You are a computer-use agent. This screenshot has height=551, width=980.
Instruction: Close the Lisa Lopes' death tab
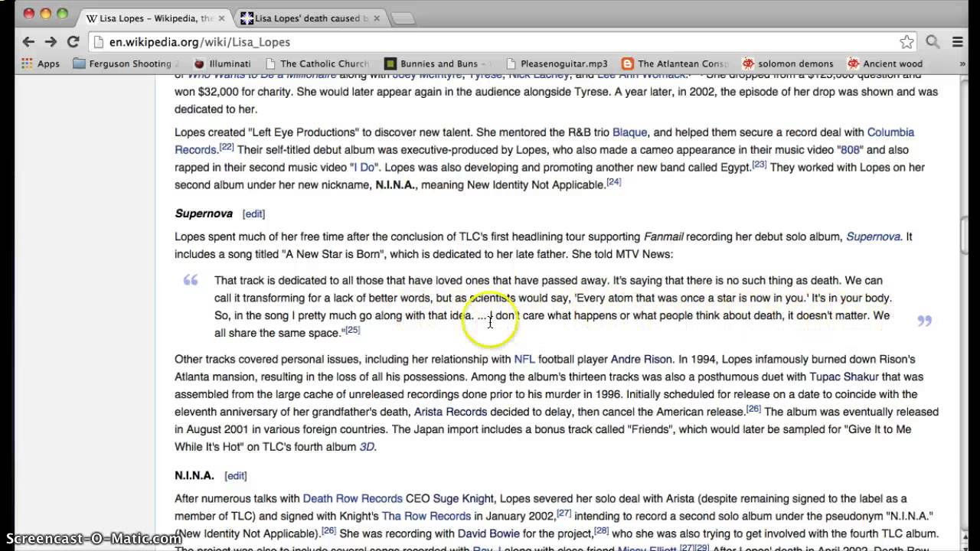(x=375, y=18)
